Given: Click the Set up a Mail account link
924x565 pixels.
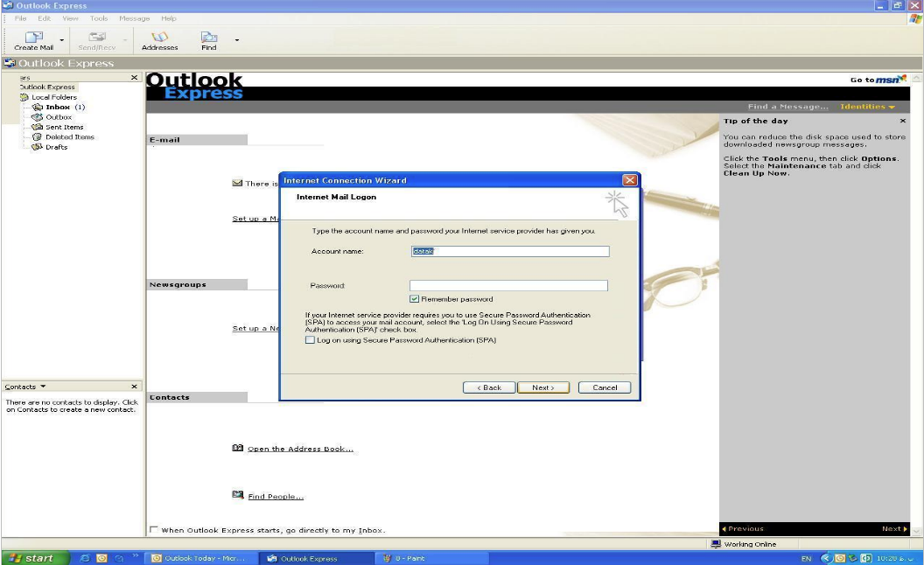Looking at the screenshot, I should pos(255,219).
